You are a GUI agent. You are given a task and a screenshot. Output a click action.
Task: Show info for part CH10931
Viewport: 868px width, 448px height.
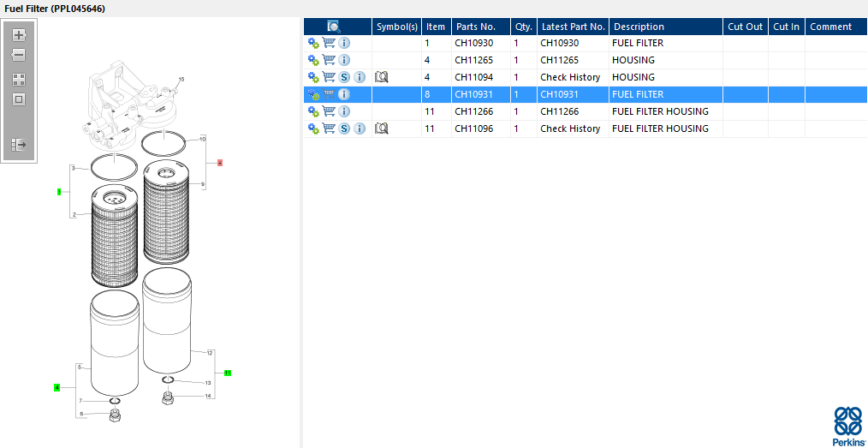(344, 94)
